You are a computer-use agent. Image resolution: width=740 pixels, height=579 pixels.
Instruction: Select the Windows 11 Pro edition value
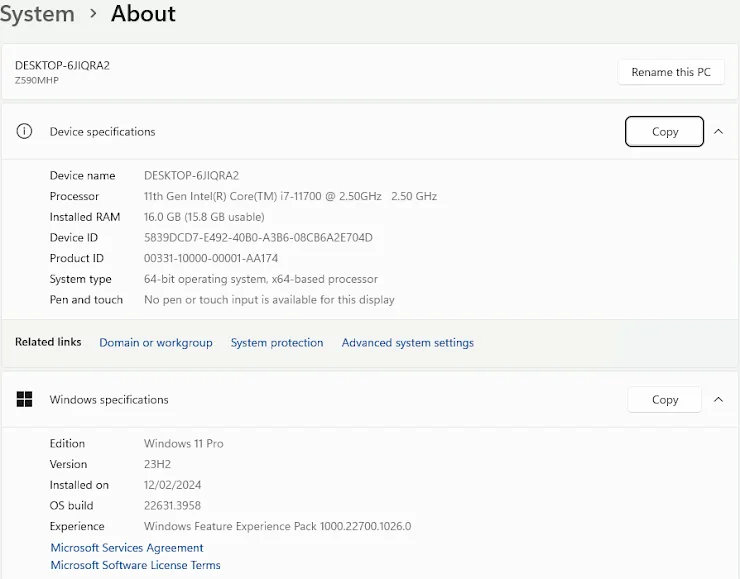click(184, 444)
